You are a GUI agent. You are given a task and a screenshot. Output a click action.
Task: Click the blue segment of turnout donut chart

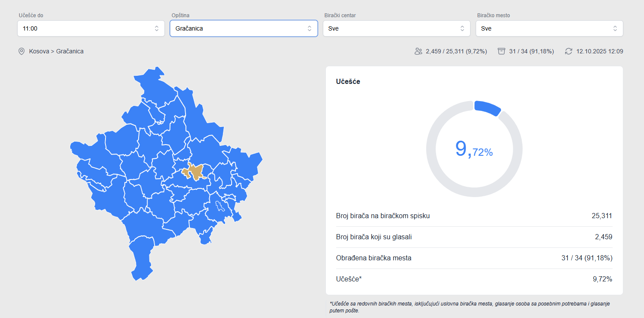coord(488,108)
